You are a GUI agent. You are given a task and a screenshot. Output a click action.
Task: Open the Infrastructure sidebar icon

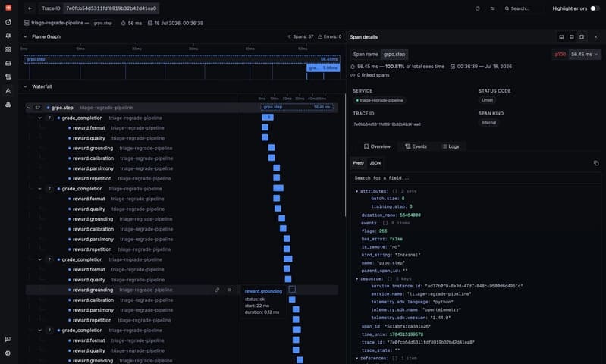8,105
